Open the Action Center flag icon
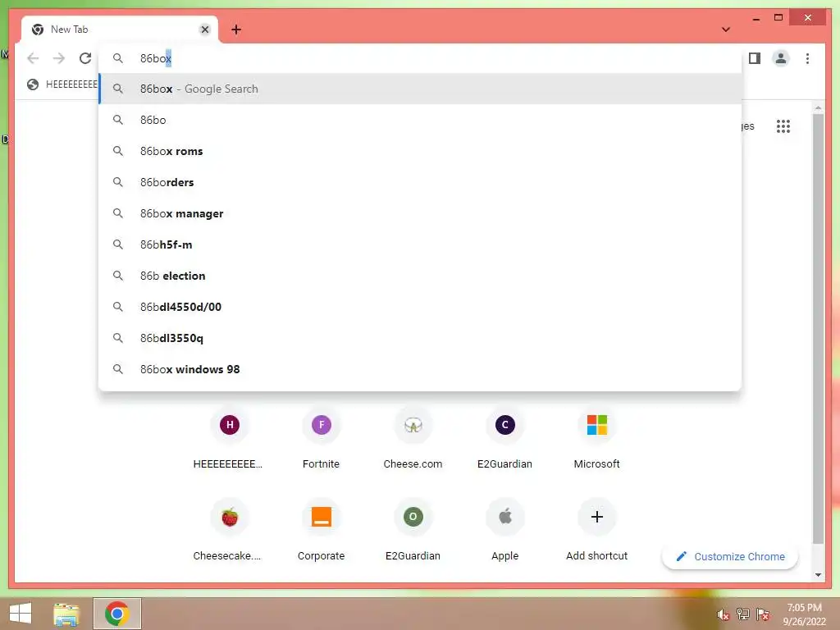This screenshot has height=630, width=840. pos(763,614)
